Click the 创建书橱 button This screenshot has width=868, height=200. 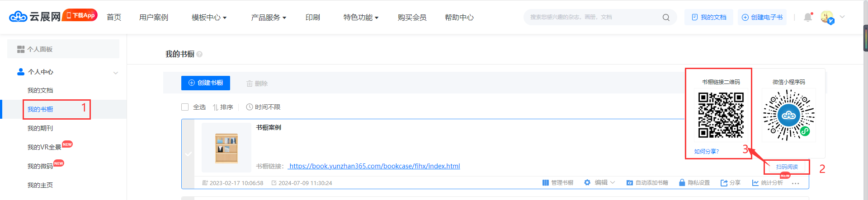pyautogui.click(x=206, y=83)
